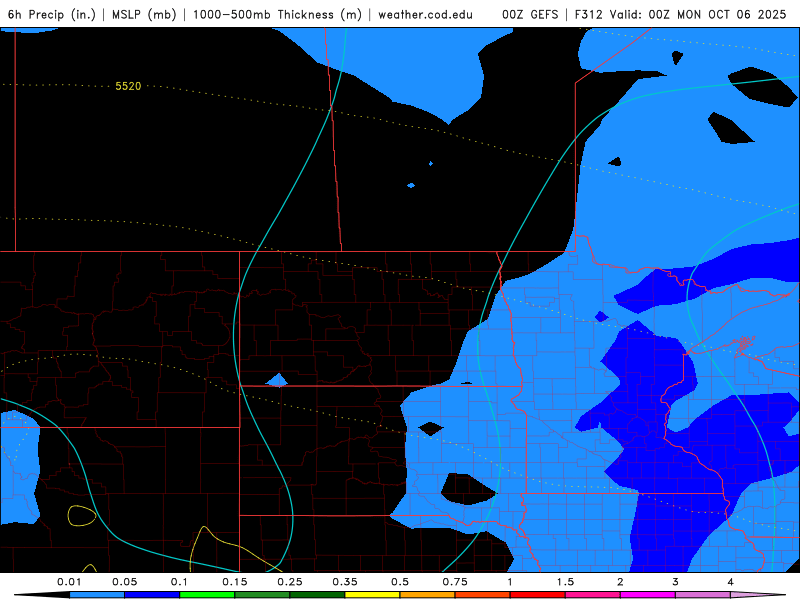Click the '0.15' legend value
Image resolution: width=800 pixels, height=600 pixels.
coord(235,582)
